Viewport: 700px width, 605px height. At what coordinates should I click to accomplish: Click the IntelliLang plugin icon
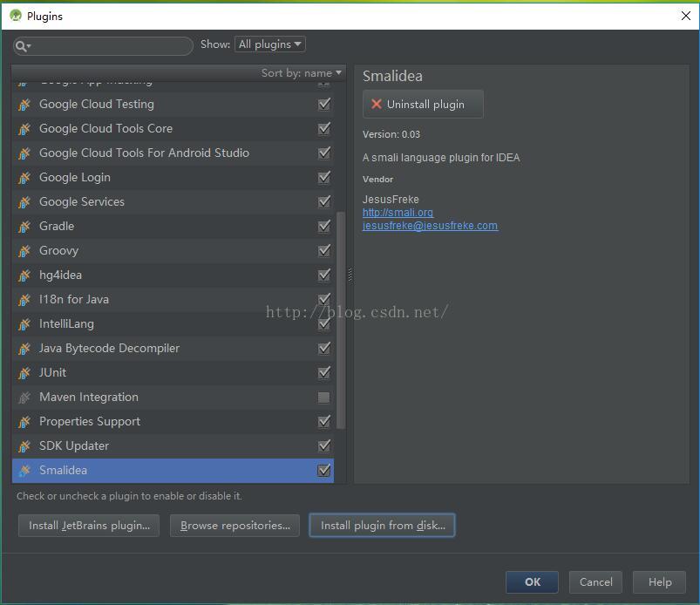point(24,324)
